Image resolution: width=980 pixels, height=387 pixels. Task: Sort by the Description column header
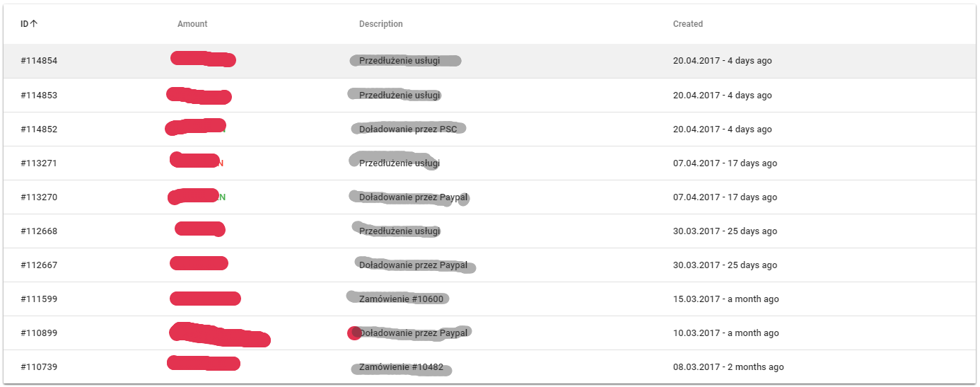pyautogui.click(x=380, y=24)
